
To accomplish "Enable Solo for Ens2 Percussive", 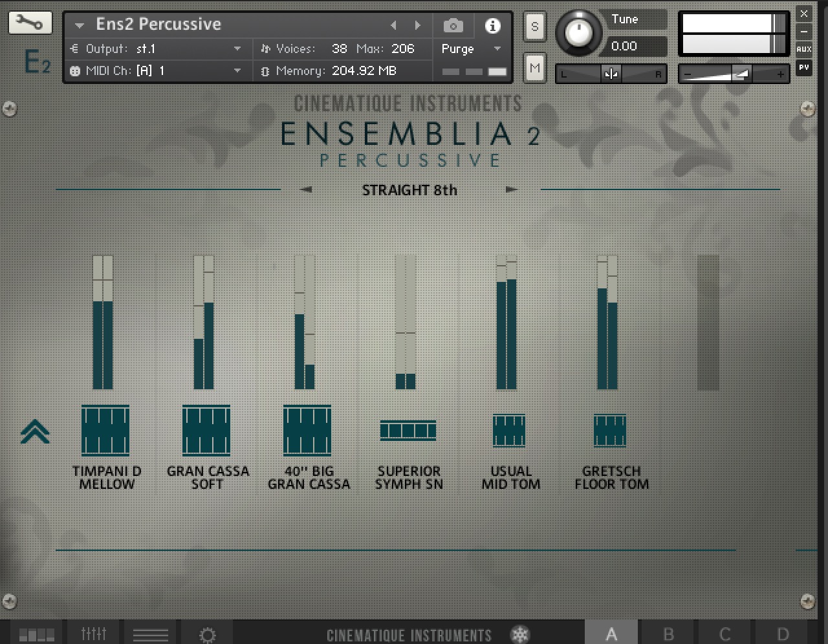I will [x=534, y=27].
